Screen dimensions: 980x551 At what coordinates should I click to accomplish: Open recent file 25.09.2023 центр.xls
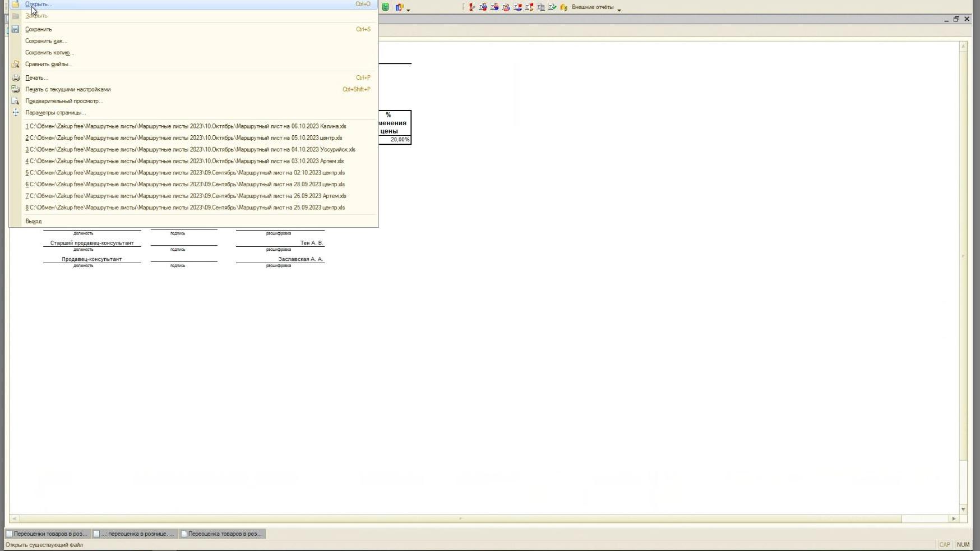(x=193, y=208)
